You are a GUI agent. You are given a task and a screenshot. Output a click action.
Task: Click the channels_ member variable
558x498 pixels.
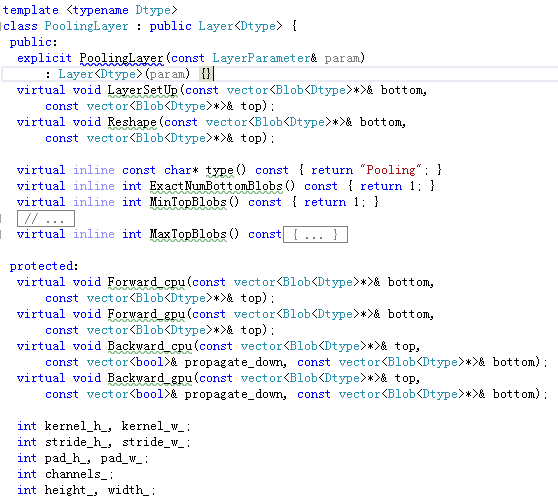tap(76, 474)
